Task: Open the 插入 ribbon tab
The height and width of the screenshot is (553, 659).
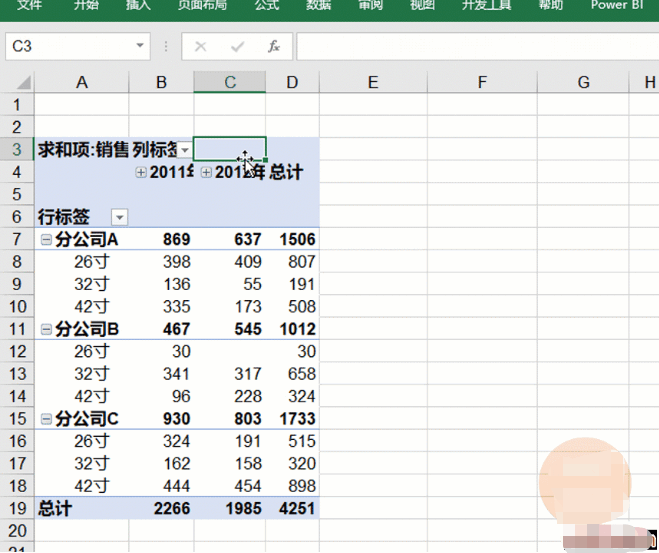Action: [x=138, y=5]
